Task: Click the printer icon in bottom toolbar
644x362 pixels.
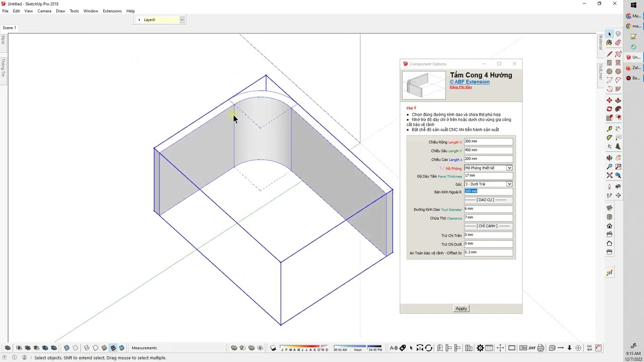Action: [x=540, y=348]
